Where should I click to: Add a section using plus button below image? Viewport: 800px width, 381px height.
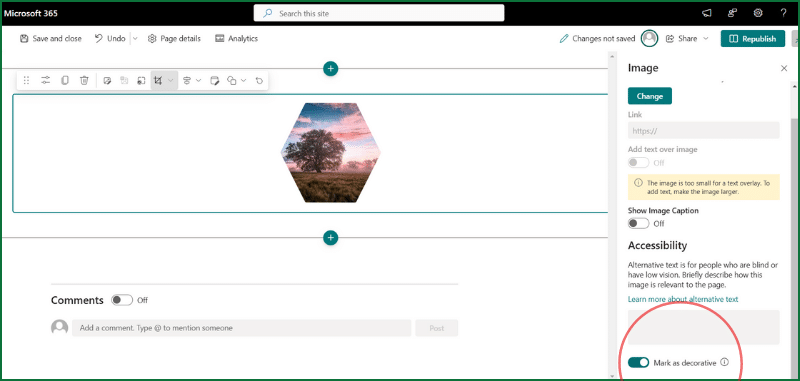tap(331, 238)
